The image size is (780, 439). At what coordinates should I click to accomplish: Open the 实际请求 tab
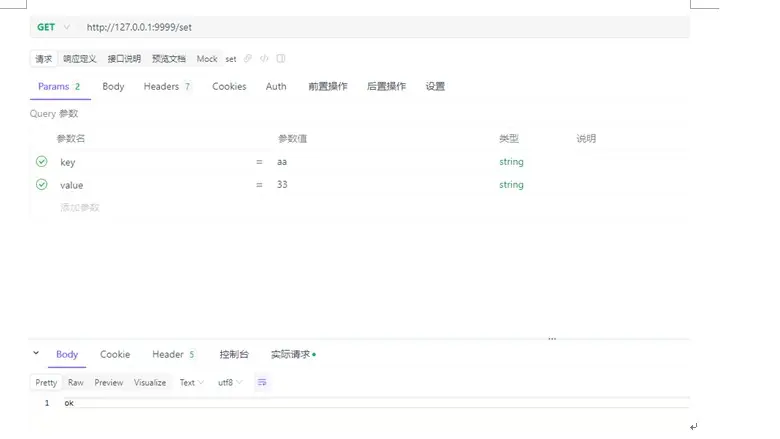pyautogui.click(x=293, y=354)
